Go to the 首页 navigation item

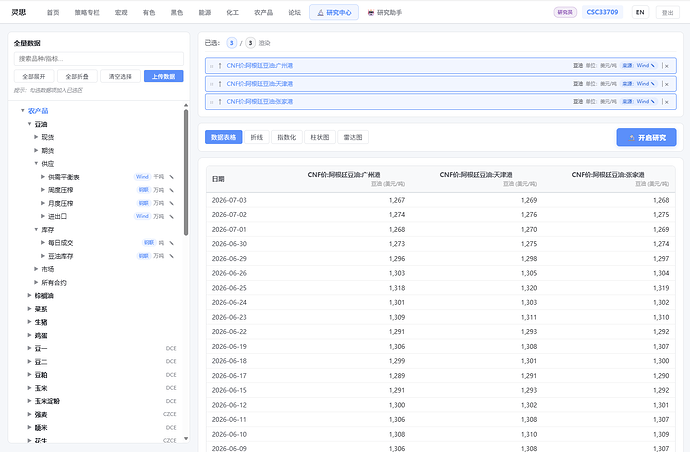(x=53, y=13)
